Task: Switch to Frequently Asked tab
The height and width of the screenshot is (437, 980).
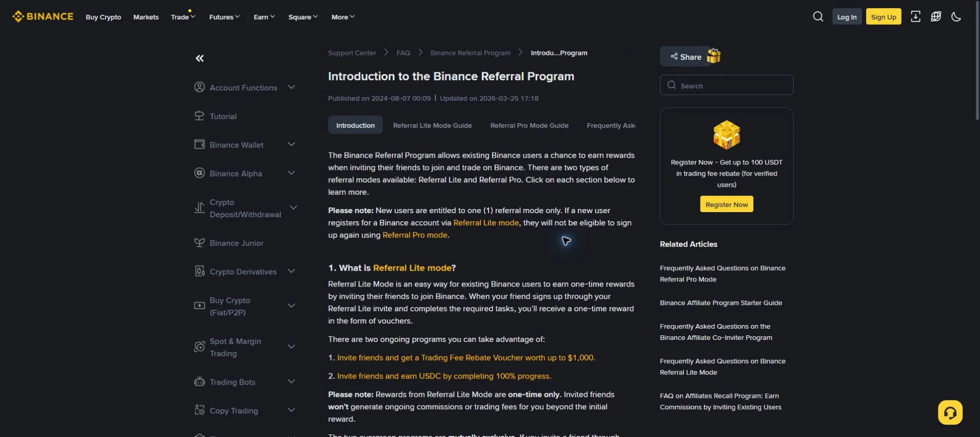Action: (x=611, y=125)
